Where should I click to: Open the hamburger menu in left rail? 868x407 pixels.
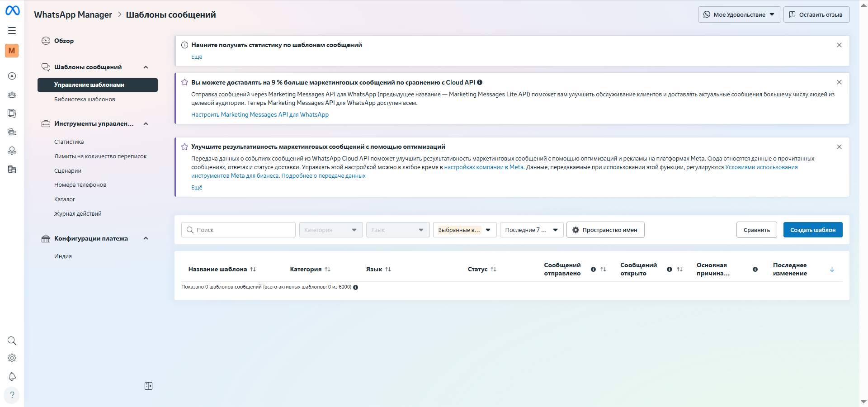click(12, 31)
